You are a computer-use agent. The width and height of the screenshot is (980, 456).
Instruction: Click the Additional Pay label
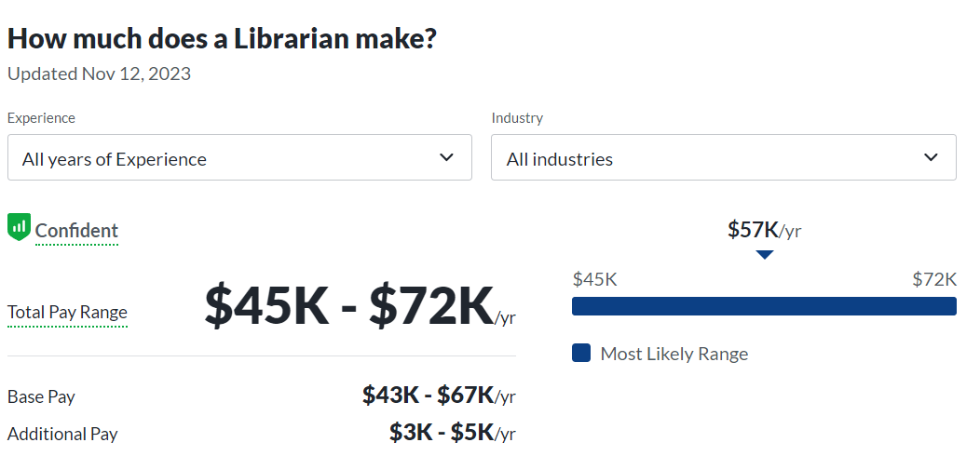point(62,434)
